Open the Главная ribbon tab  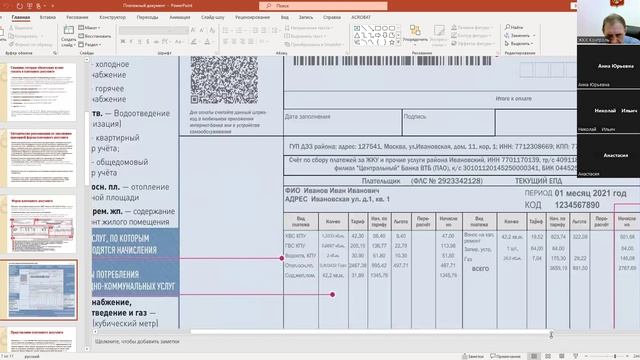coord(20,17)
